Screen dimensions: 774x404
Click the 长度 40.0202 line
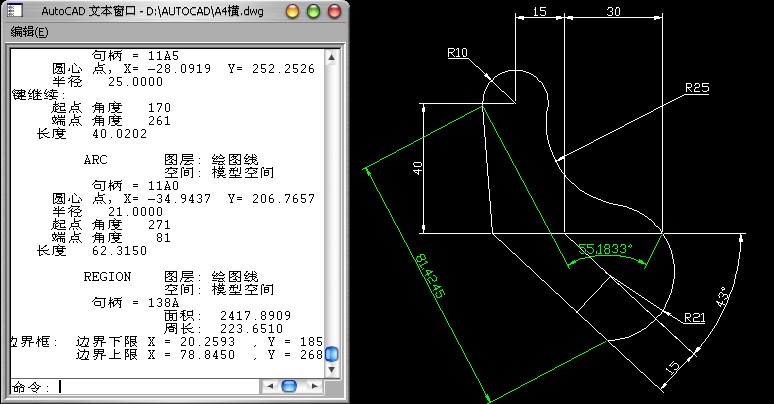[92, 134]
